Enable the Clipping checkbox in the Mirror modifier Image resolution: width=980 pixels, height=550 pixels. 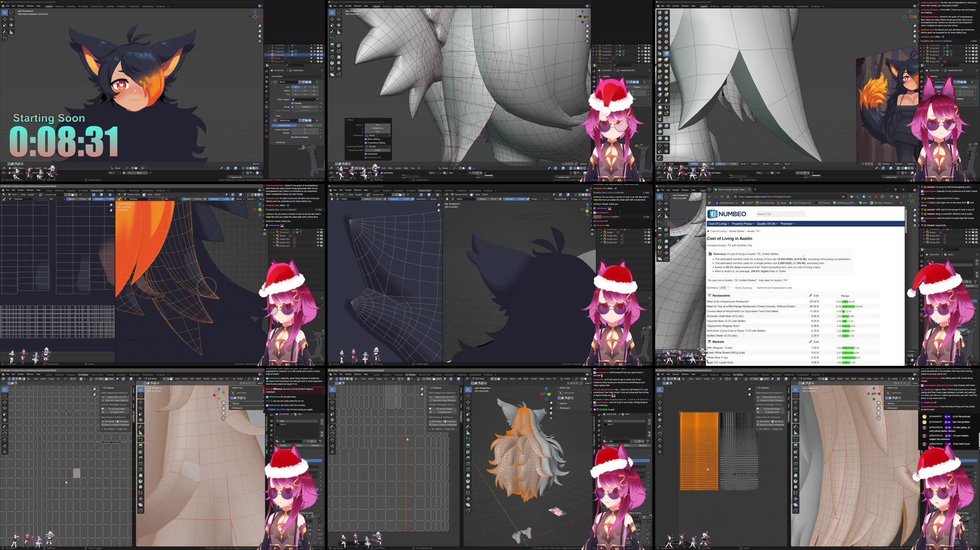pyautogui.click(x=292, y=103)
